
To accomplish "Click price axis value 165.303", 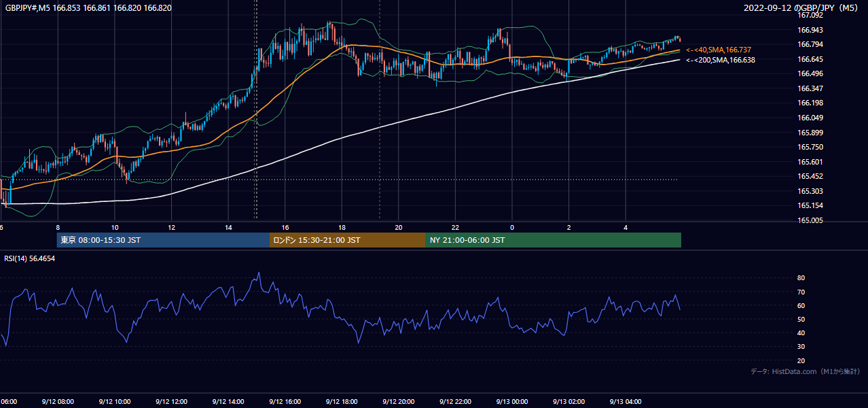I will [x=810, y=191].
